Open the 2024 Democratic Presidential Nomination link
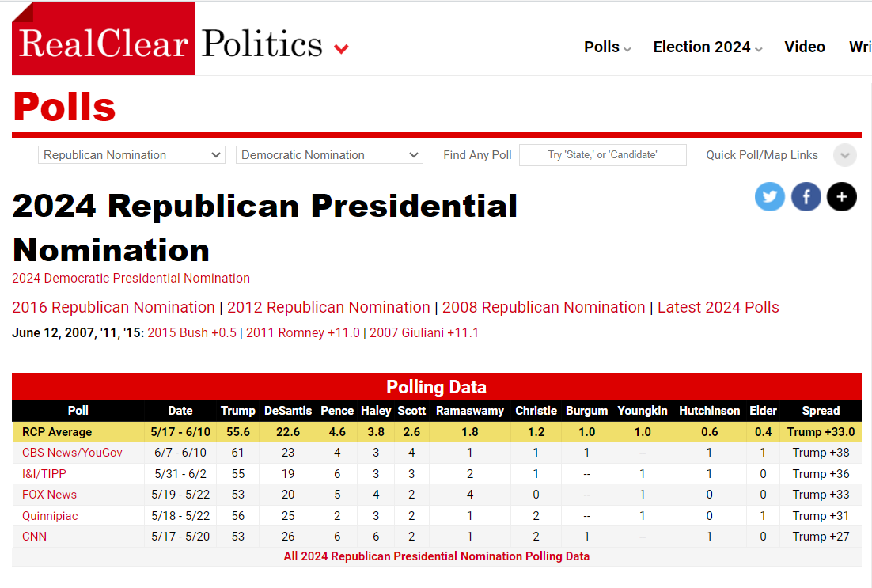This screenshot has height=588, width=872. [x=131, y=279]
